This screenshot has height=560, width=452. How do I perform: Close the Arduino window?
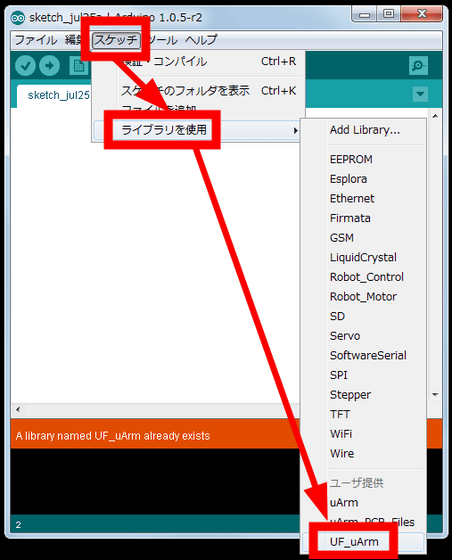coord(422,14)
